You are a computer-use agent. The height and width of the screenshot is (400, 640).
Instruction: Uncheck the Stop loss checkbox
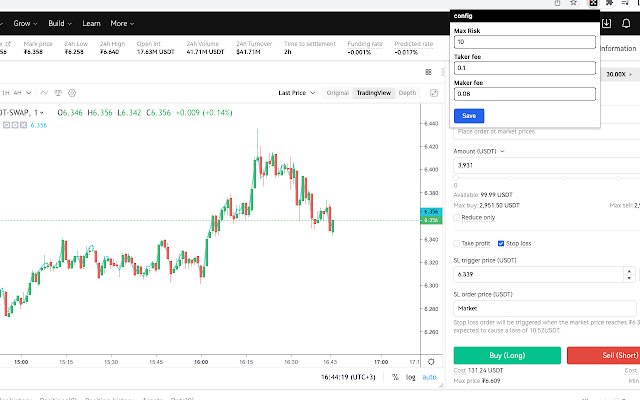501,244
